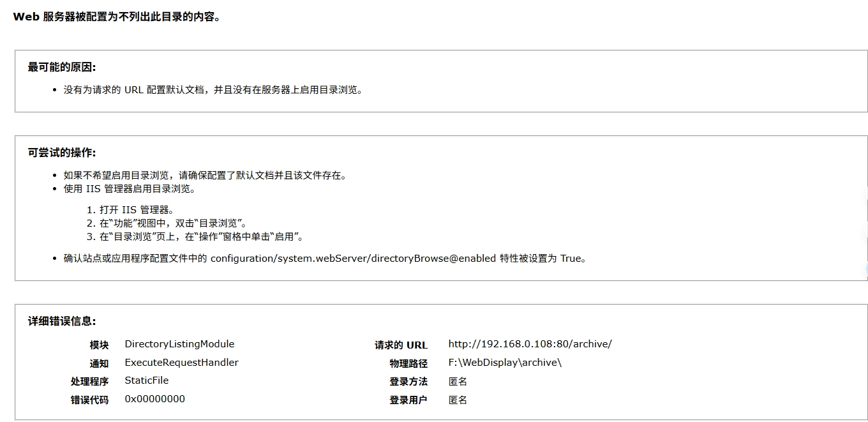Viewport: 868px width, 422px height.
Task: Click the '错误代码' label
Action: coord(89,400)
